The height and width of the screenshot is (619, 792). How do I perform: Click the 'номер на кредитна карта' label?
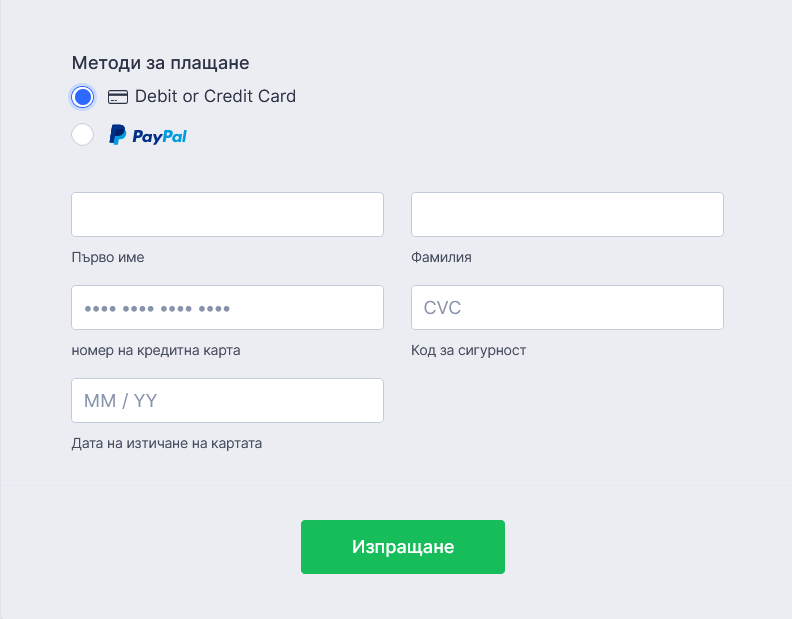(156, 350)
